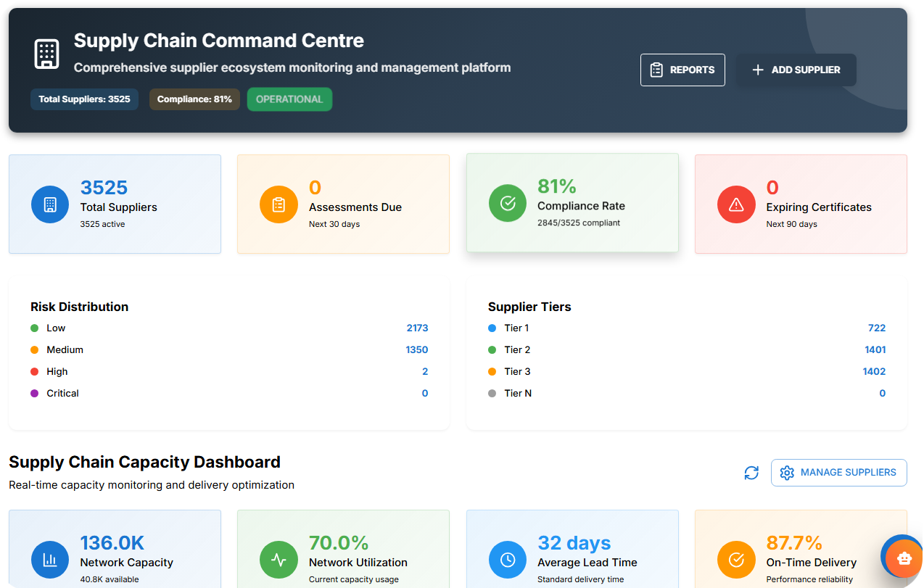Click the Network Utilization pulse icon
This screenshot has width=924, height=588.
point(279,560)
